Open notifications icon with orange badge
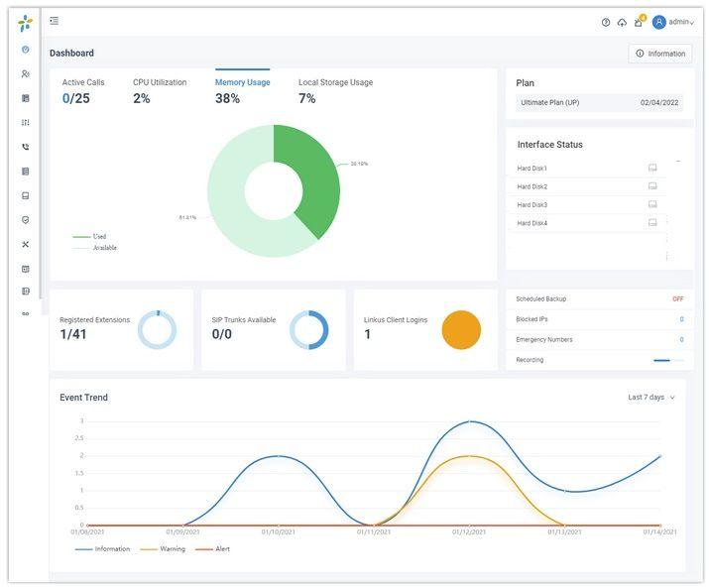Image resolution: width=709 pixels, height=588 pixels. tap(638, 22)
